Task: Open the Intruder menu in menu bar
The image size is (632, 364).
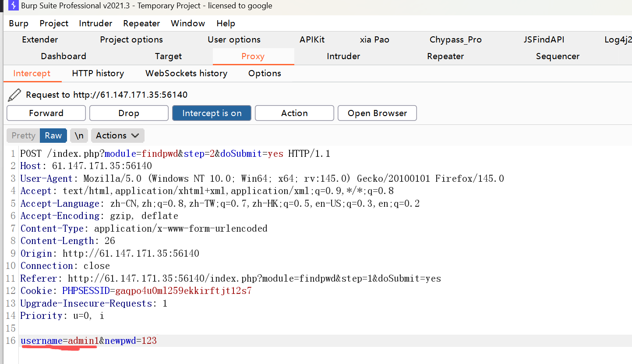Action: (x=95, y=24)
